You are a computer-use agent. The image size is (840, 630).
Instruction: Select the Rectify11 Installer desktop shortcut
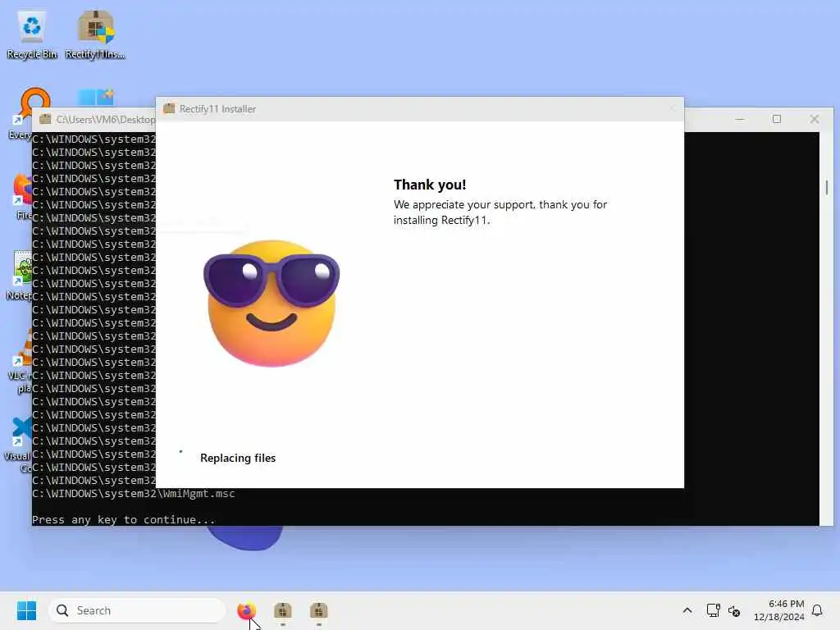(x=95, y=34)
